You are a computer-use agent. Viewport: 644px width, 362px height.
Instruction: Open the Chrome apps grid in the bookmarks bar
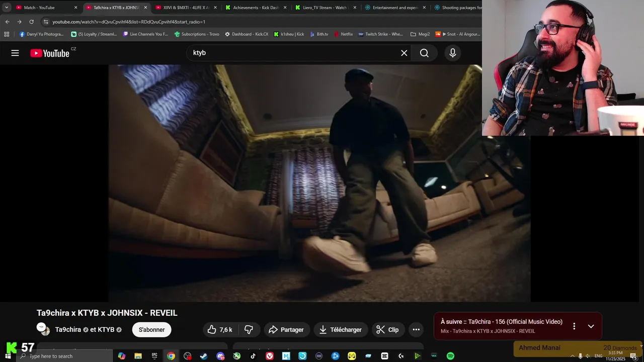[7, 34]
